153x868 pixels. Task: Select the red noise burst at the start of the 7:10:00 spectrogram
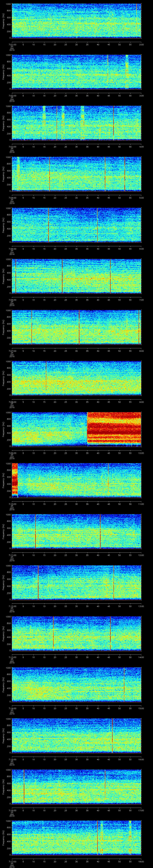pyautogui.click(x=14, y=479)
